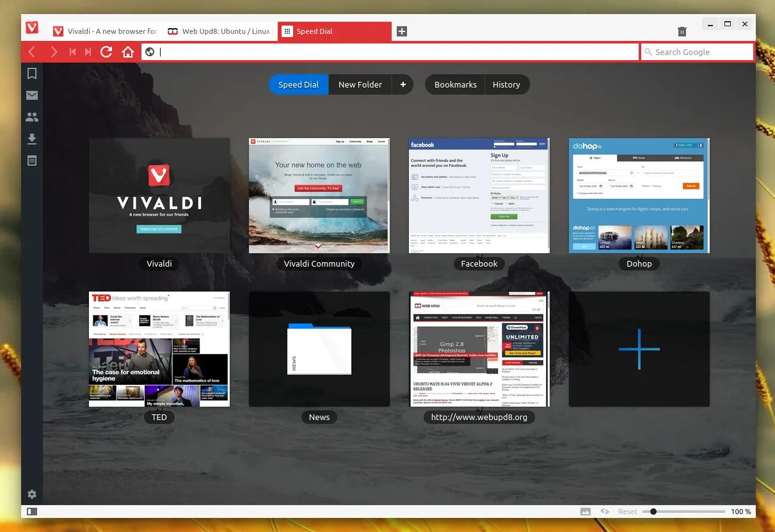Add a new speed dial entry

click(x=639, y=349)
